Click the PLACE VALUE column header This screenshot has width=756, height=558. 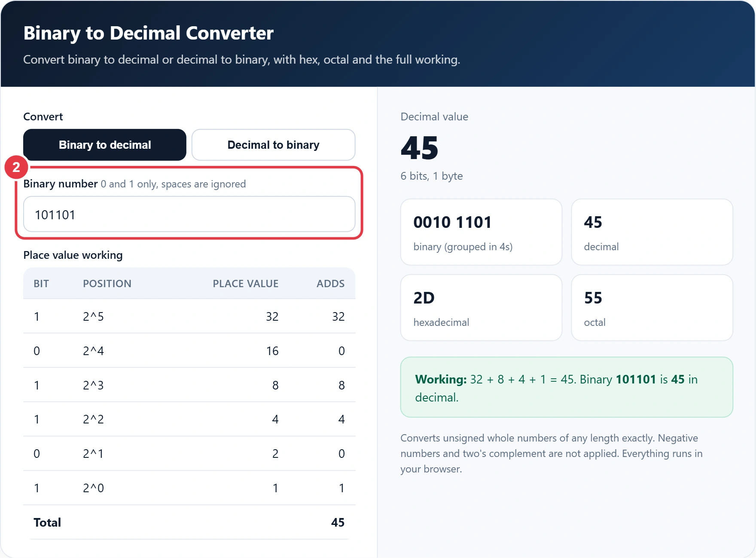246,284
